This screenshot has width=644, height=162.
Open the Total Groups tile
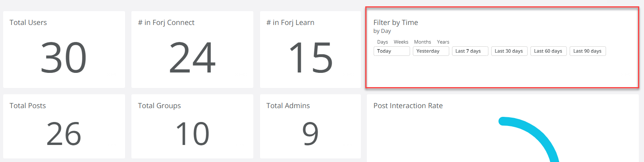pos(192,126)
